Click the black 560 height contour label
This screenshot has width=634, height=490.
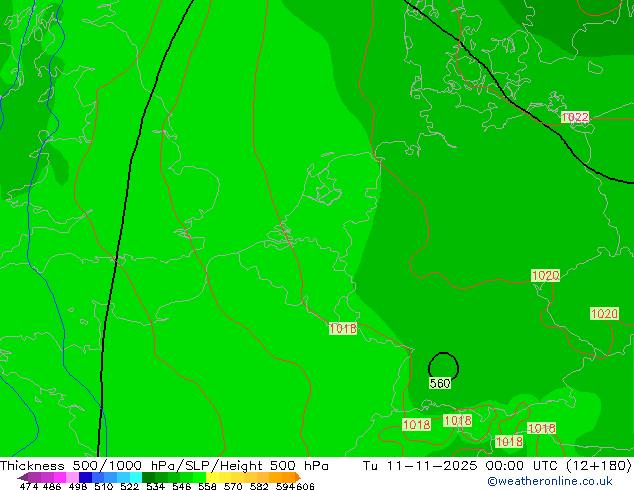click(440, 383)
